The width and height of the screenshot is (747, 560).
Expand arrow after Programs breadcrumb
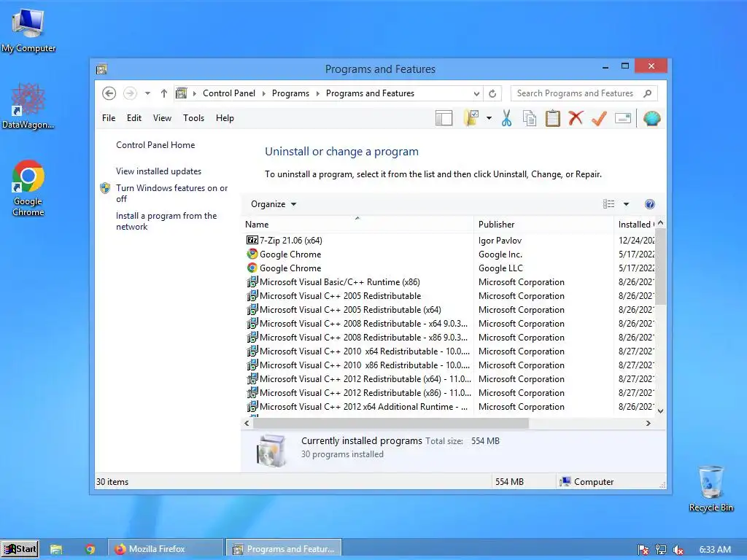[x=318, y=94]
